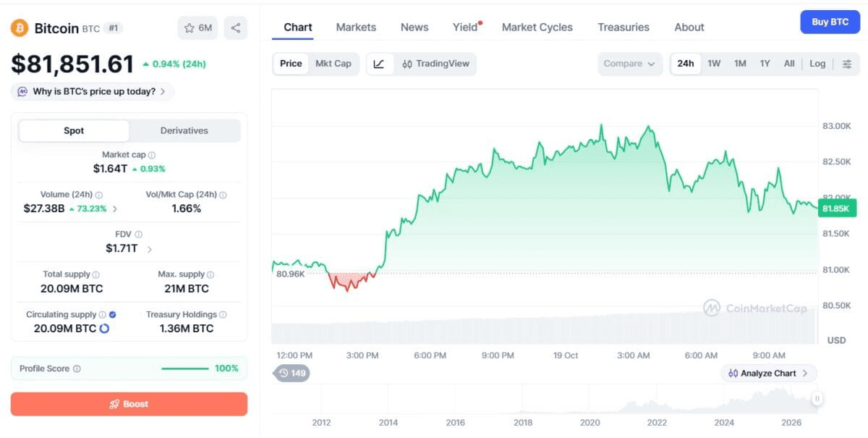Click the Volume (24h) info icon
This screenshot has width=868, height=438.
(99, 195)
